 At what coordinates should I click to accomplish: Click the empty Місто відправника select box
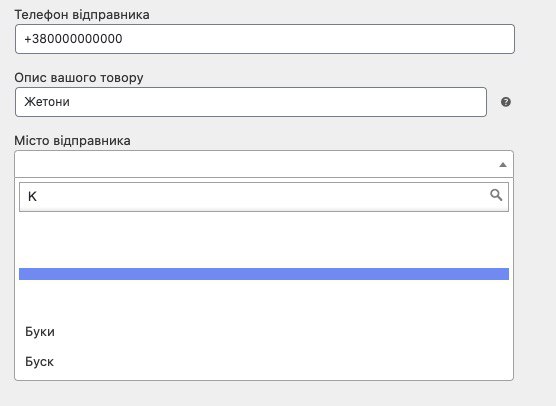(x=264, y=164)
